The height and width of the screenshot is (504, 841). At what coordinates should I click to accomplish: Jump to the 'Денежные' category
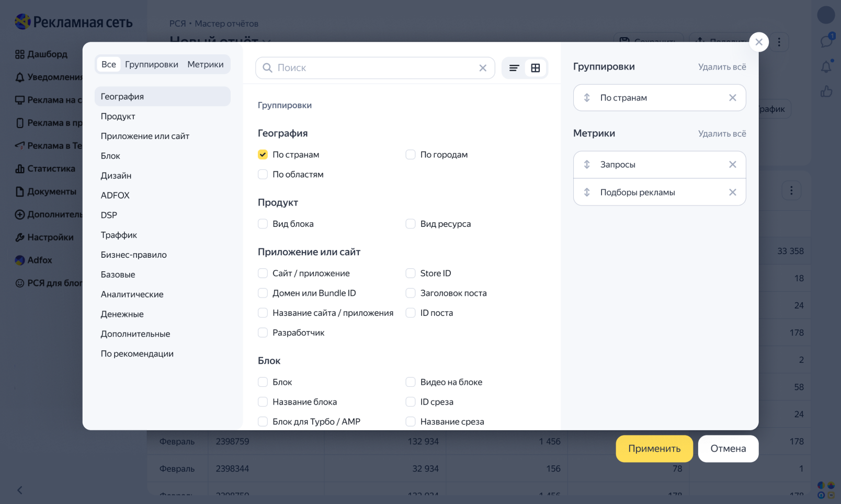[122, 314]
